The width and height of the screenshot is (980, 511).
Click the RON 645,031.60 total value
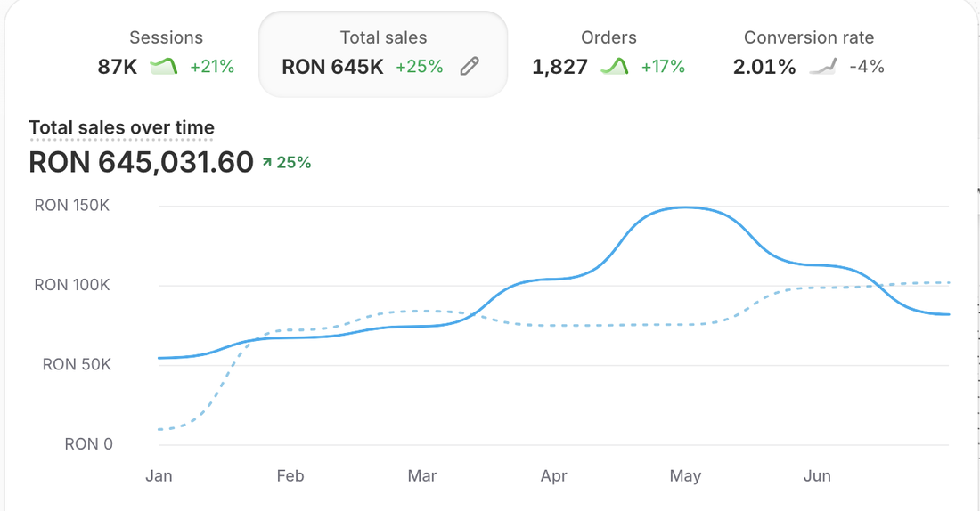[x=142, y=162]
